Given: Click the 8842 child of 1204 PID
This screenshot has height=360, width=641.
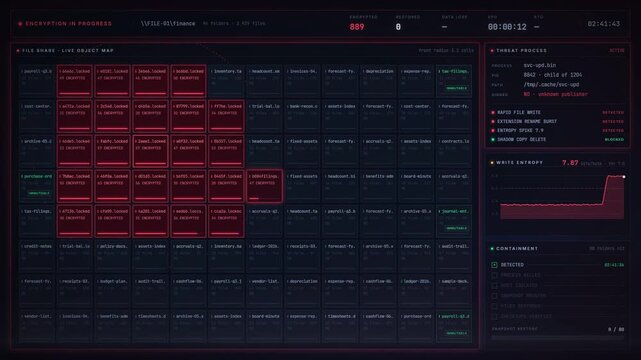Looking at the screenshot, I should 553,75.
